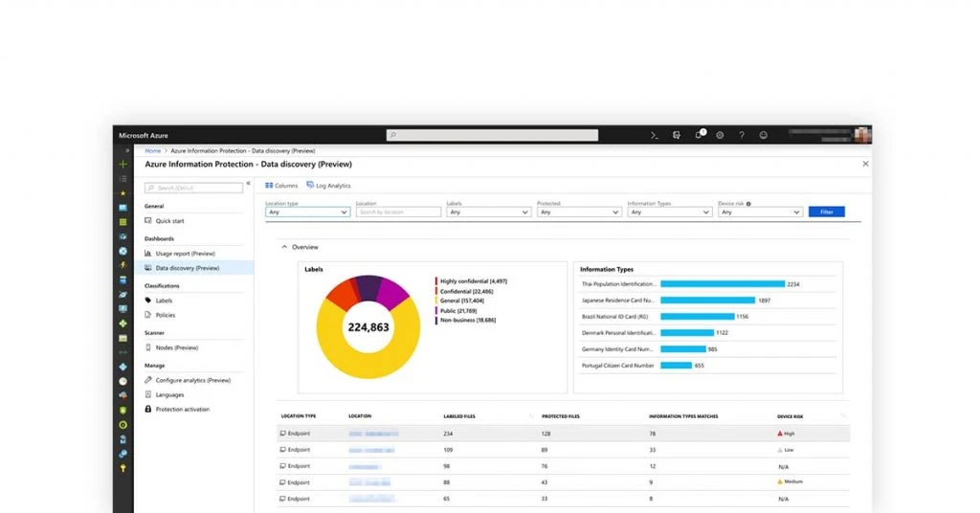Expand the left rail with double chevron
The image size is (980, 513).
click(127, 150)
